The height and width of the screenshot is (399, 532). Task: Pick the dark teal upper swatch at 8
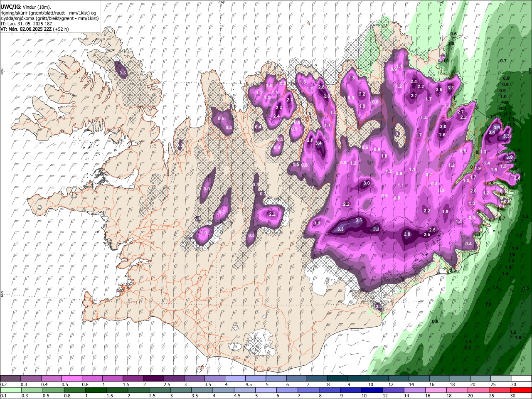coord(337,379)
